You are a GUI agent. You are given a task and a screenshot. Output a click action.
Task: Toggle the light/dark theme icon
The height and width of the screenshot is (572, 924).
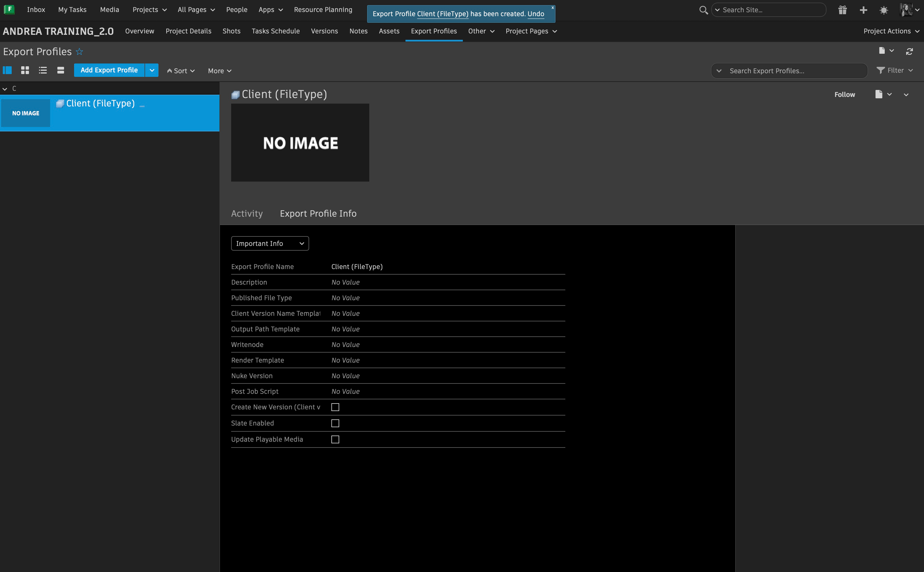point(884,10)
